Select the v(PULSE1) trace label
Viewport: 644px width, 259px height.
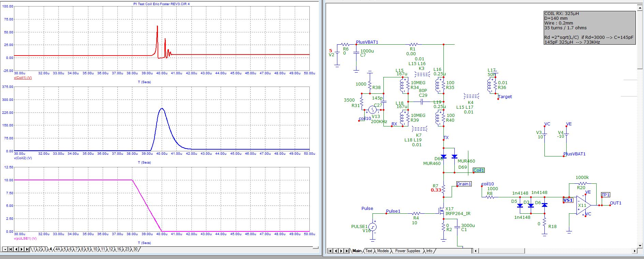25,239
